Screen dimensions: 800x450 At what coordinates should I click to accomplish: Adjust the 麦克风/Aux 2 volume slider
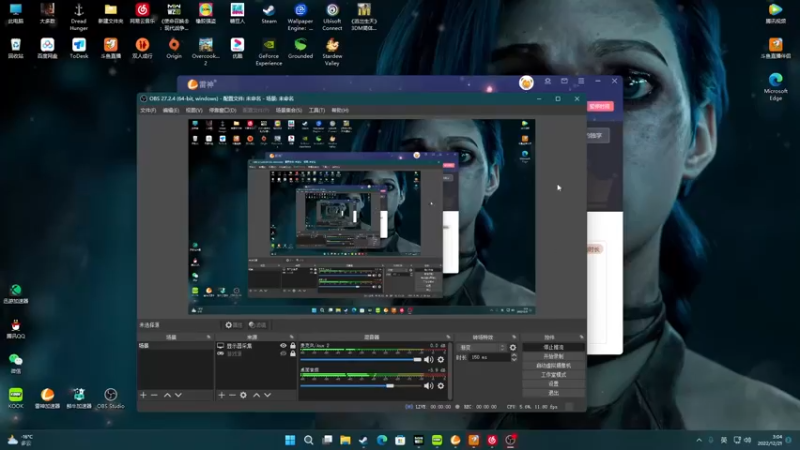[x=361, y=360]
